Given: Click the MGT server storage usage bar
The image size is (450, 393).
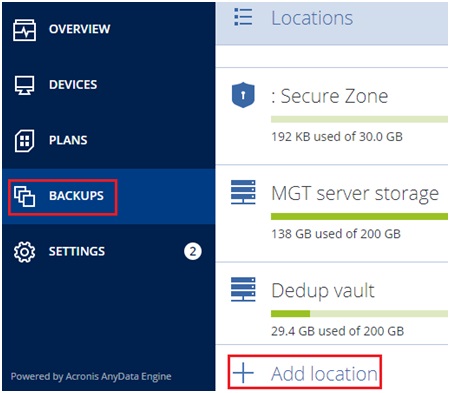Looking at the screenshot, I should tap(359, 217).
